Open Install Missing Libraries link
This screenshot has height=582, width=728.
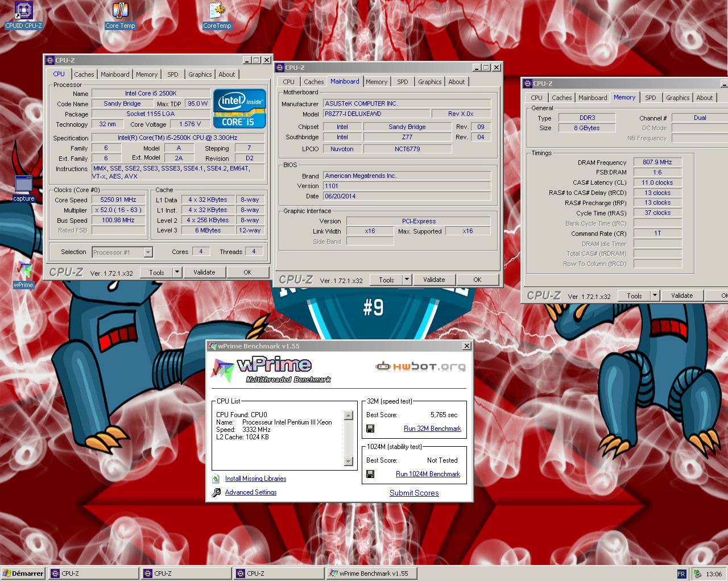[x=255, y=479]
